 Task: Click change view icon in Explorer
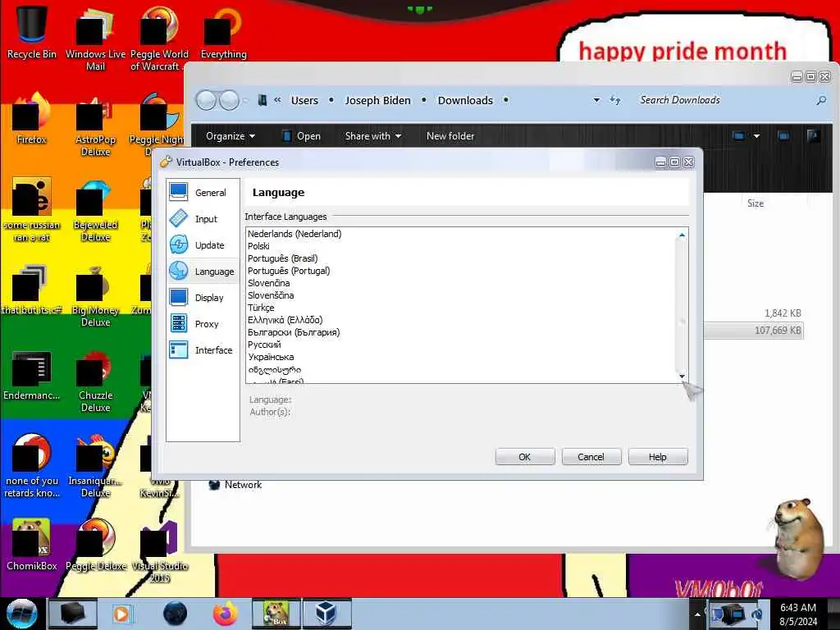(x=739, y=136)
